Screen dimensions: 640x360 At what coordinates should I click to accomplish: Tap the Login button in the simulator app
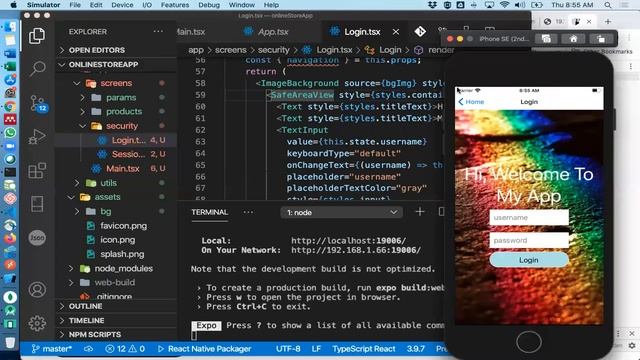[x=529, y=260]
